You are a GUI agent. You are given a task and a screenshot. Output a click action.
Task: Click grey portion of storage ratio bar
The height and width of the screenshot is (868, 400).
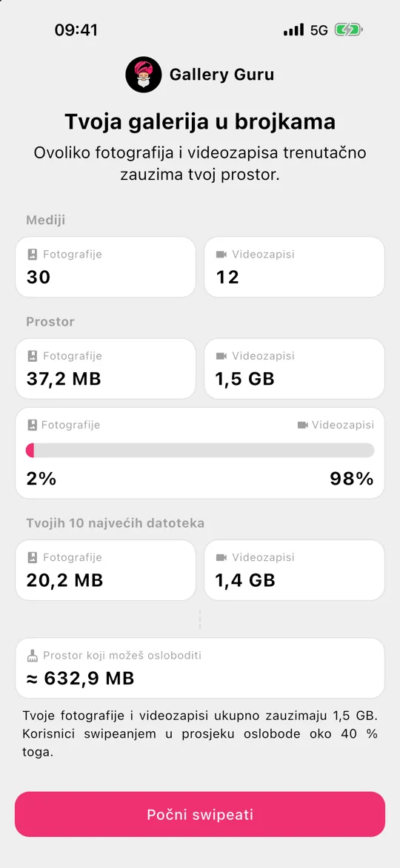coord(204,450)
